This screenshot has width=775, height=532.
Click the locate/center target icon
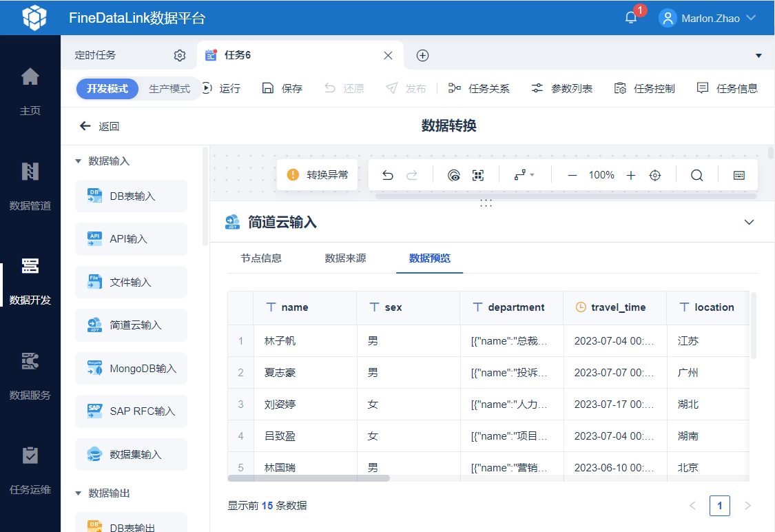pyautogui.click(x=655, y=175)
